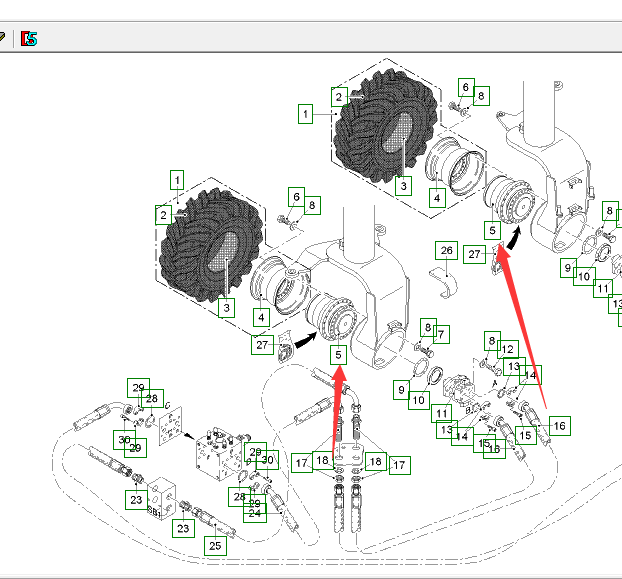This screenshot has width=622, height=579.
Task: Select callout 6 near the upper-right tire
Action: point(466,87)
